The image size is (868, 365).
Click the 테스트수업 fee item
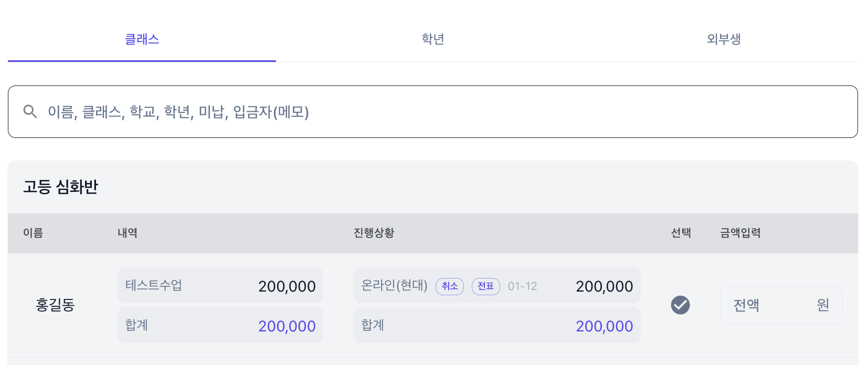point(154,285)
